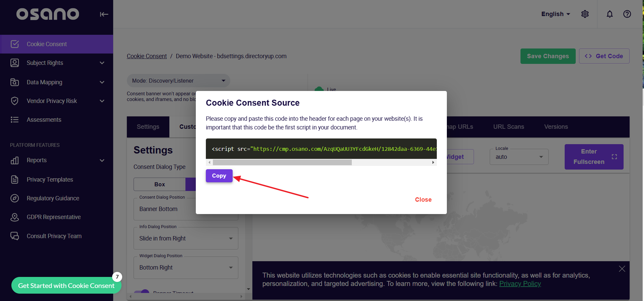Switch to the Versions tab
The width and height of the screenshot is (644, 301).
[556, 127]
